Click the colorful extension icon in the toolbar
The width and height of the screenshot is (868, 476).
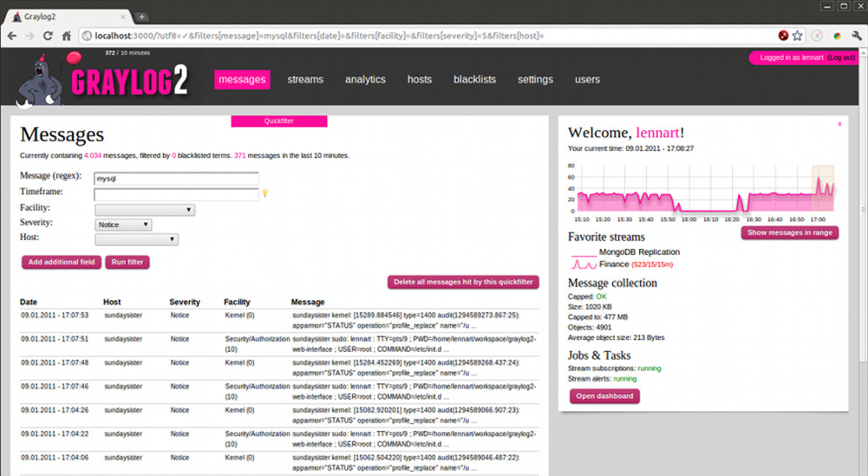(x=837, y=36)
